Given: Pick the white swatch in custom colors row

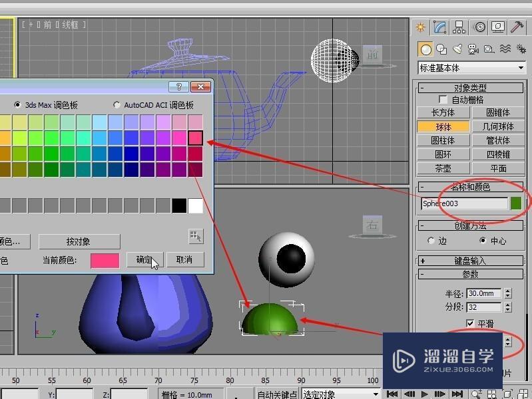Looking at the screenshot, I should click(x=196, y=205).
